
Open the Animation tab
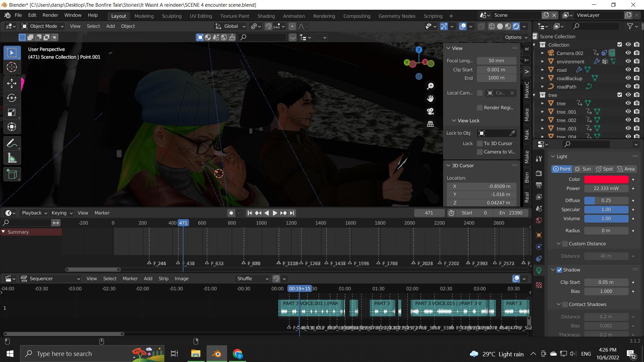(293, 16)
